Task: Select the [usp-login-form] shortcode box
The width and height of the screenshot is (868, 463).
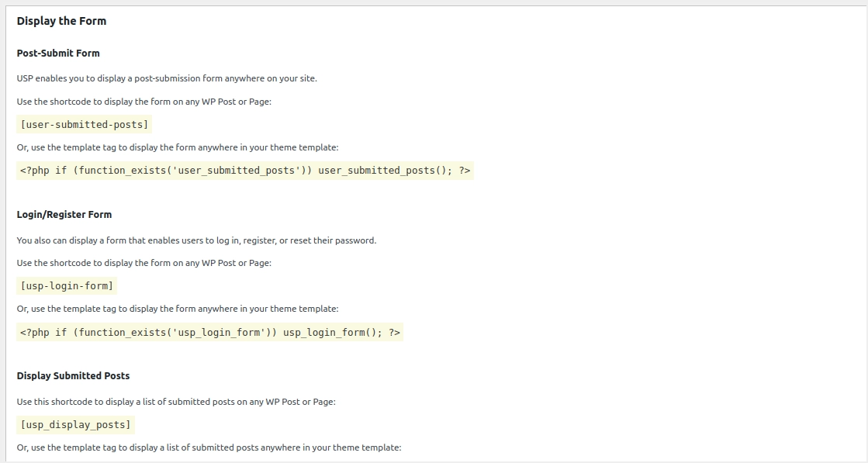Action: (x=67, y=286)
